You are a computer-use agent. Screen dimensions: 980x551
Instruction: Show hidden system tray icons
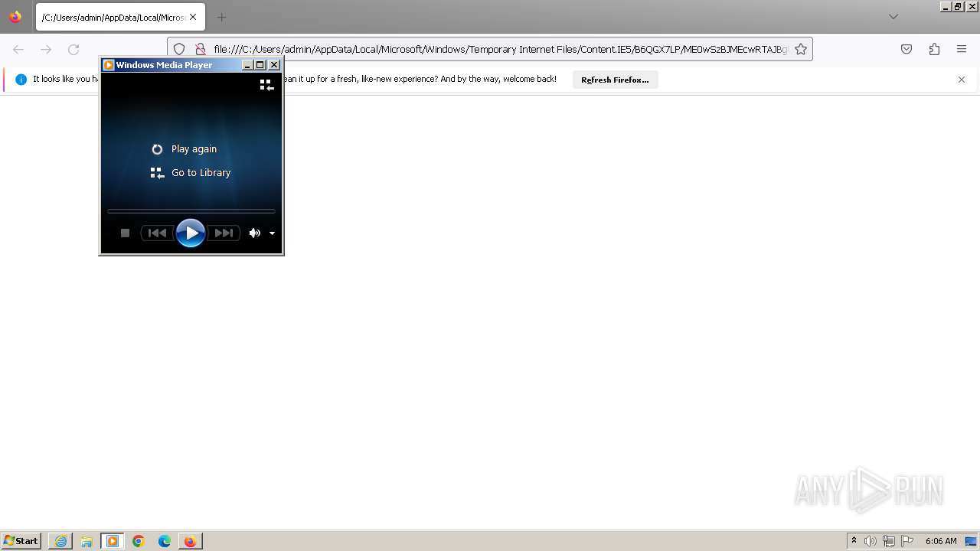854,541
